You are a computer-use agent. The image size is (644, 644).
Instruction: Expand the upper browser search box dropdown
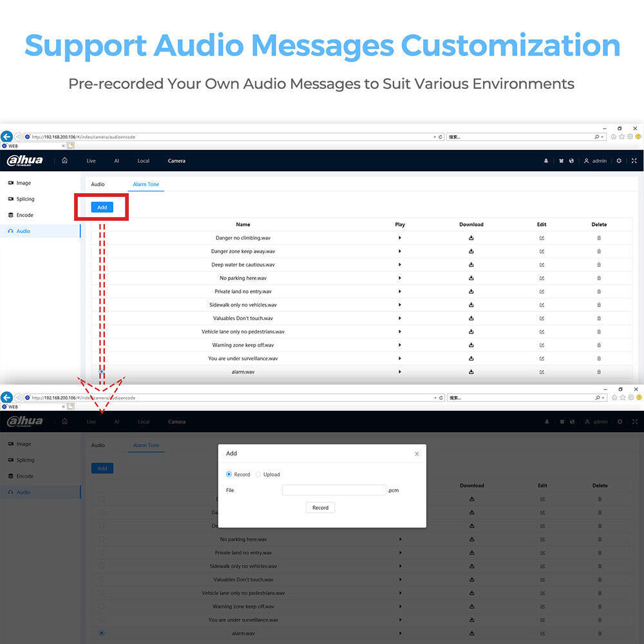point(603,137)
